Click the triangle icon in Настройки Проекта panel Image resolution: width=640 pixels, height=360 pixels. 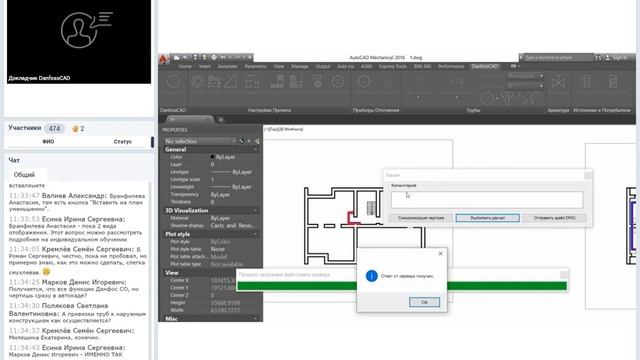231,82
